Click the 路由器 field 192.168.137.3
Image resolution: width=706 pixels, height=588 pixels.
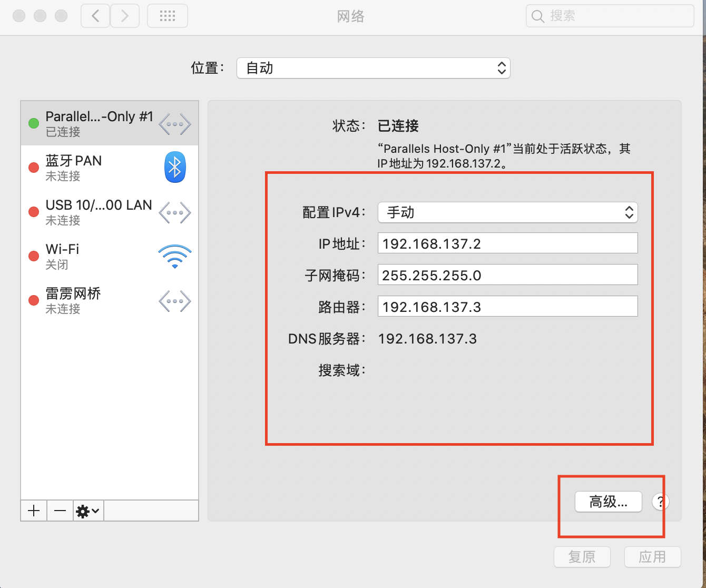[x=508, y=307]
